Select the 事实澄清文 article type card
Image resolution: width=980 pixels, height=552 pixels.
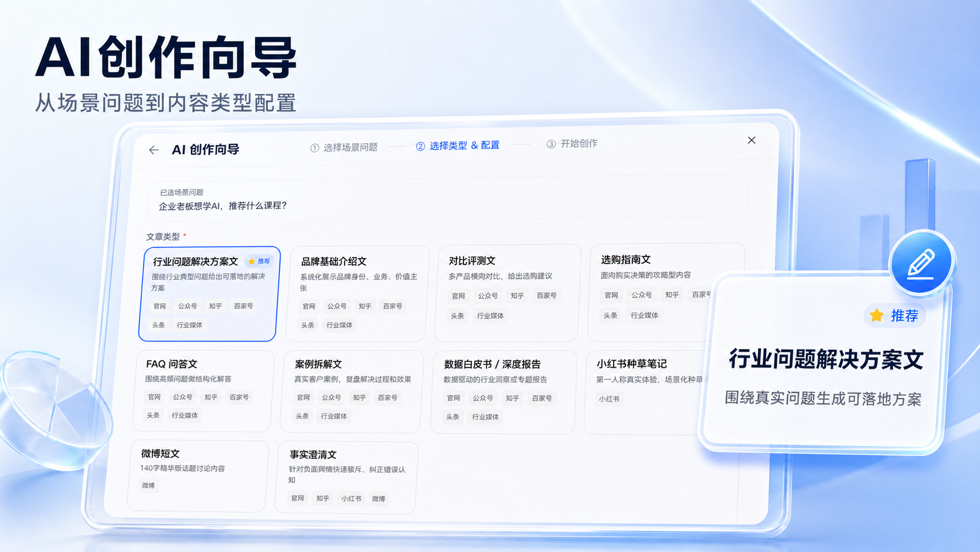pos(347,478)
